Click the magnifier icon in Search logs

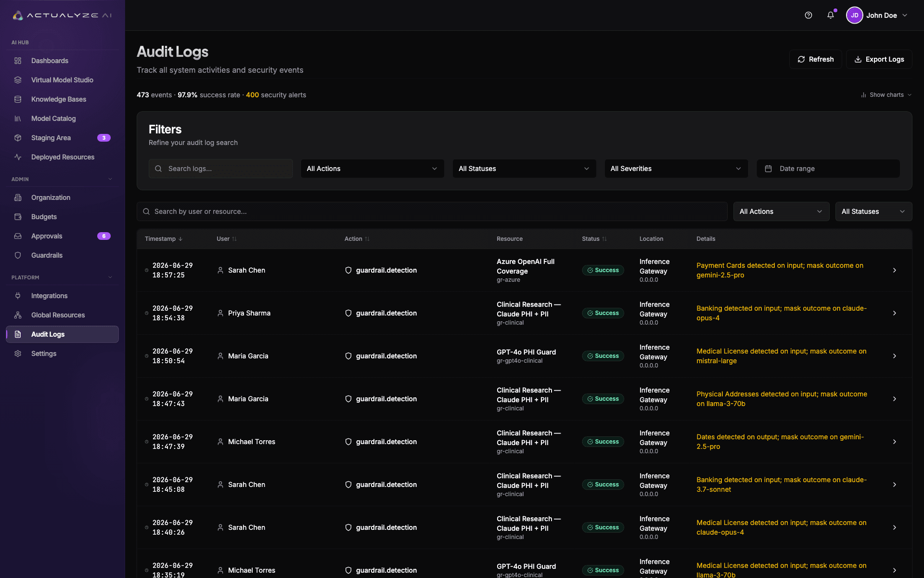[158, 169]
